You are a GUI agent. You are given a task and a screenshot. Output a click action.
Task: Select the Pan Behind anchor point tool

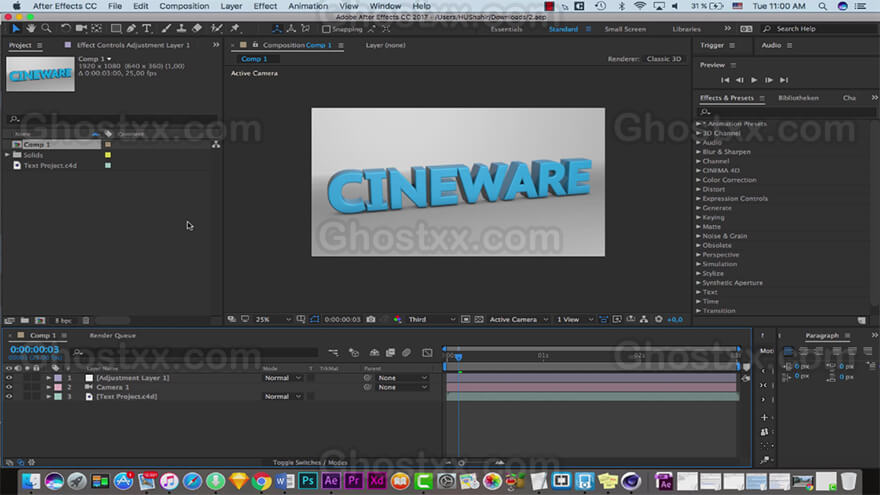(x=97, y=28)
